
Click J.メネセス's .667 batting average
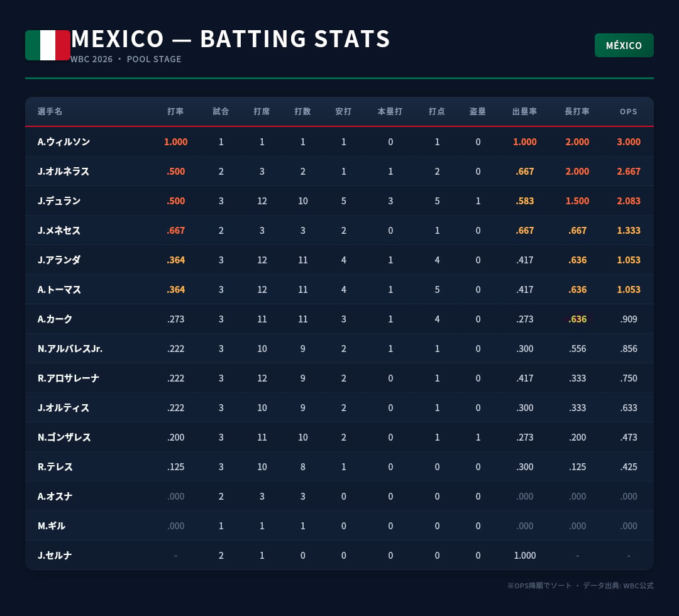click(x=175, y=231)
